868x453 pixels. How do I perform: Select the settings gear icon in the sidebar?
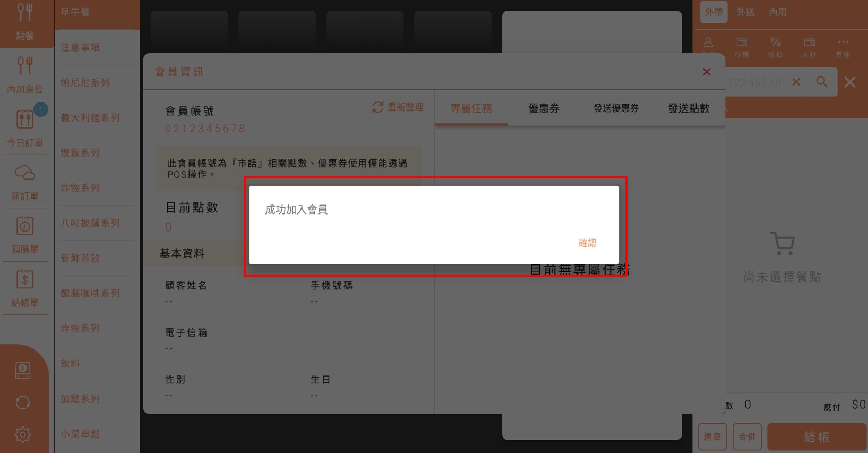pos(23,434)
